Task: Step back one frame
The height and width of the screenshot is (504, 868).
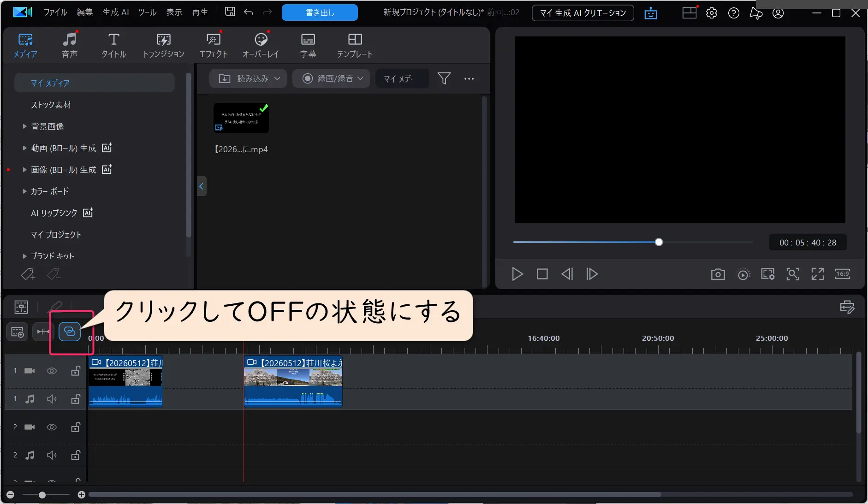Action: tap(567, 274)
